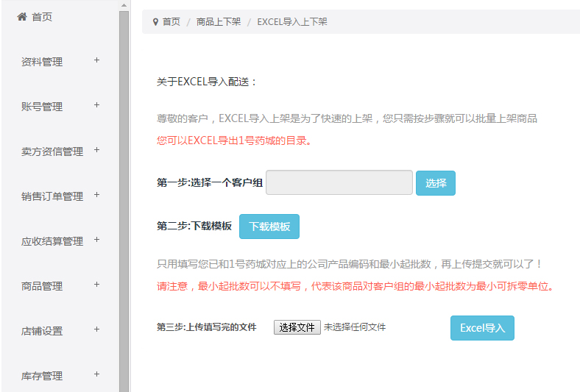Expand 卖方资信管理 plus icon
The image size is (580, 392).
(x=96, y=150)
